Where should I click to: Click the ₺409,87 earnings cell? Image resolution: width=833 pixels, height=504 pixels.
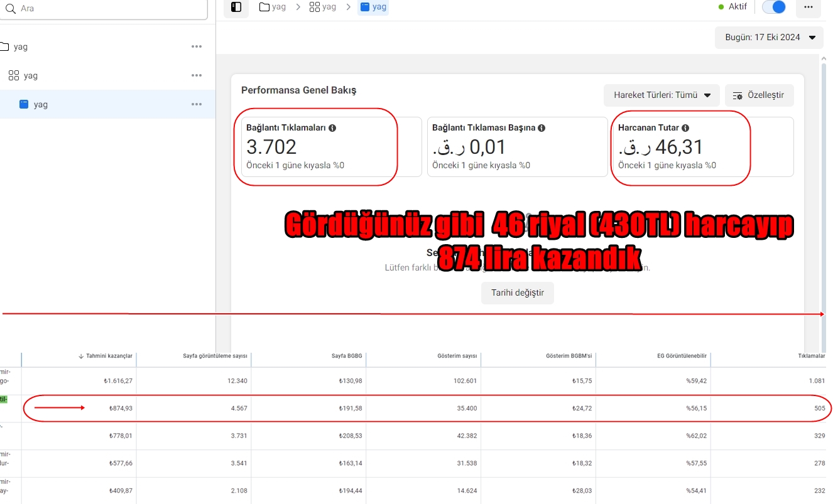(119, 491)
